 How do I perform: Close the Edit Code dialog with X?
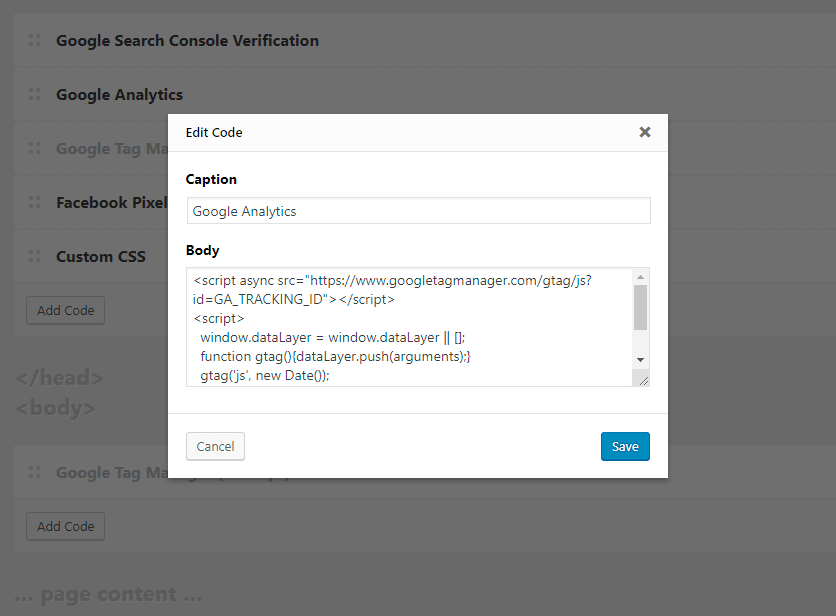pos(645,132)
